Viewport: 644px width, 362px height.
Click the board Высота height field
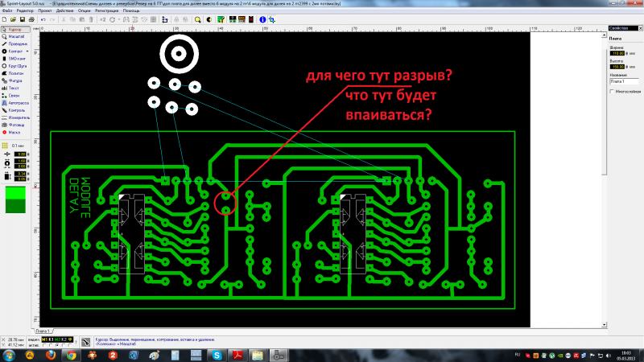pos(617,67)
